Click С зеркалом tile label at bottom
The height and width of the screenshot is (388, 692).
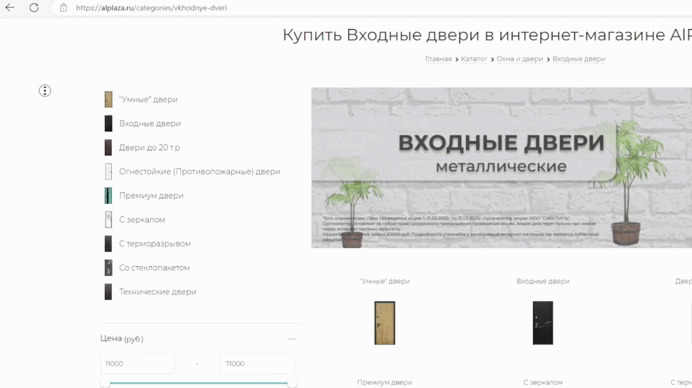(543, 382)
